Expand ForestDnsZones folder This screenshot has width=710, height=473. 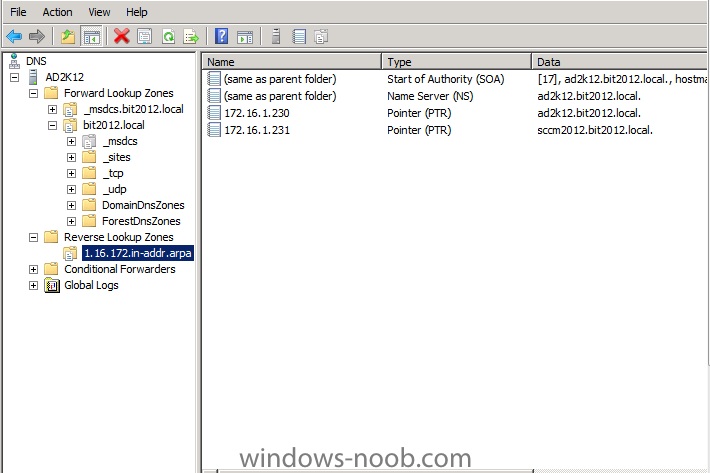pos(72,221)
